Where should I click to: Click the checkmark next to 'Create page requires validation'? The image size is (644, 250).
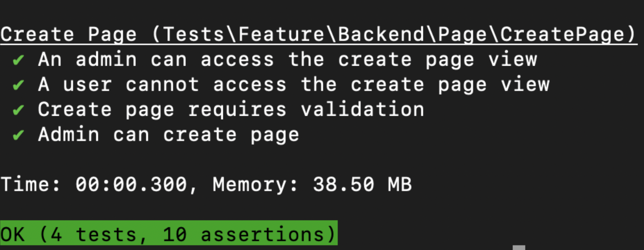click(18, 110)
